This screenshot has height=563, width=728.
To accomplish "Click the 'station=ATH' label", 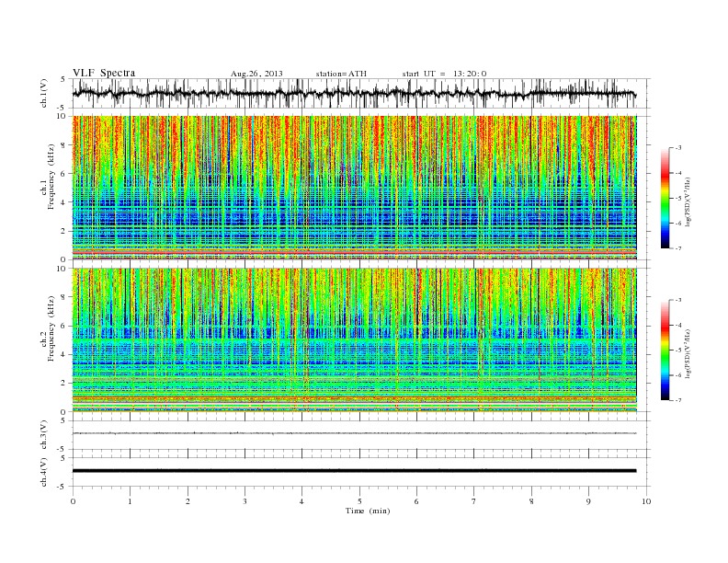I will [x=341, y=74].
